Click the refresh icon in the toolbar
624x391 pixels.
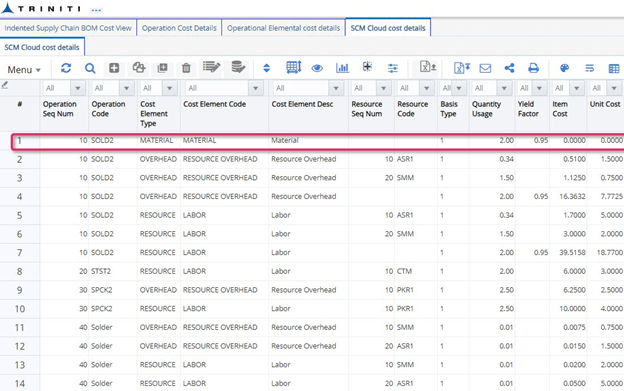click(x=66, y=68)
